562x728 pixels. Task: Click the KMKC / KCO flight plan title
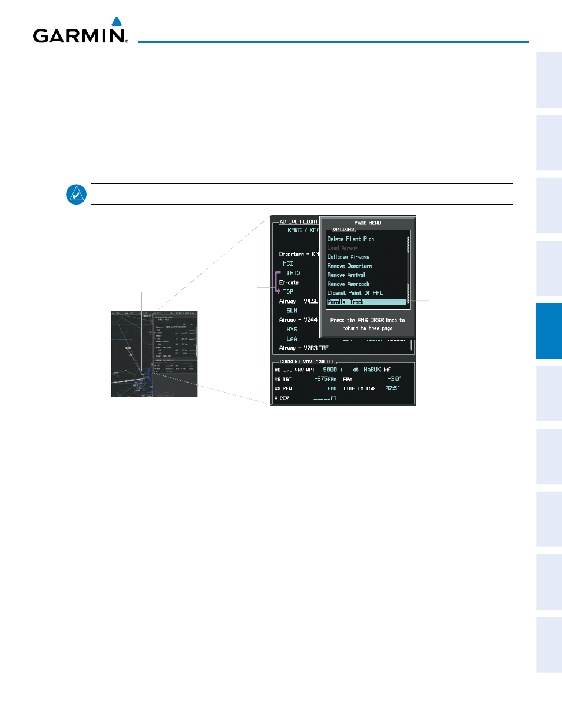(x=303, y=230)
